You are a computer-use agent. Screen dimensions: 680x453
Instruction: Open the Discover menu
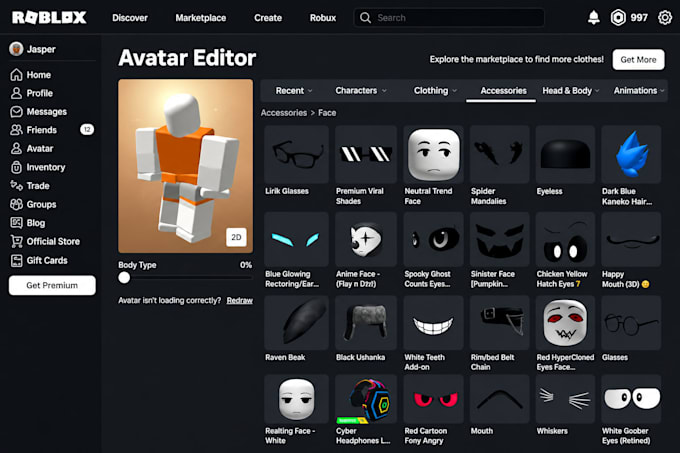coord(130,18)
